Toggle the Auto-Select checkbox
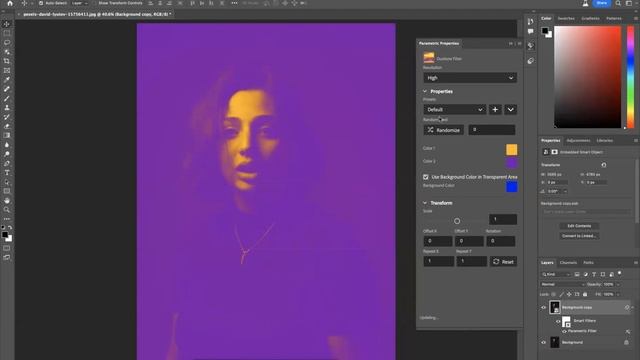 coord(41,3)
